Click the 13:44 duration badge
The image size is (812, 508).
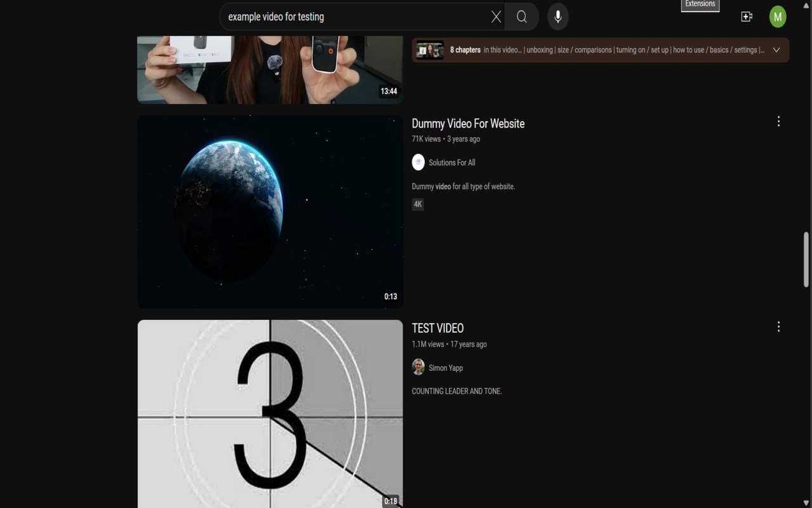coord(389,91)
